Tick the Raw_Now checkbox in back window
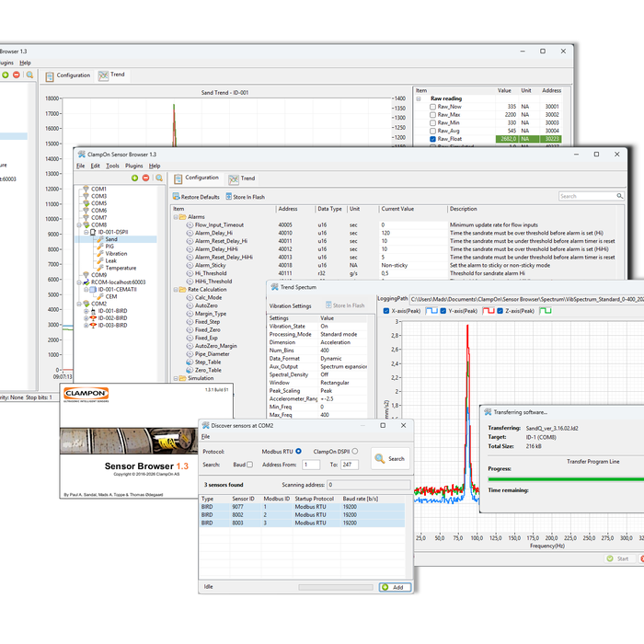Screen dimensions: 644x644 pyautogui.click(x=432, y=107)
